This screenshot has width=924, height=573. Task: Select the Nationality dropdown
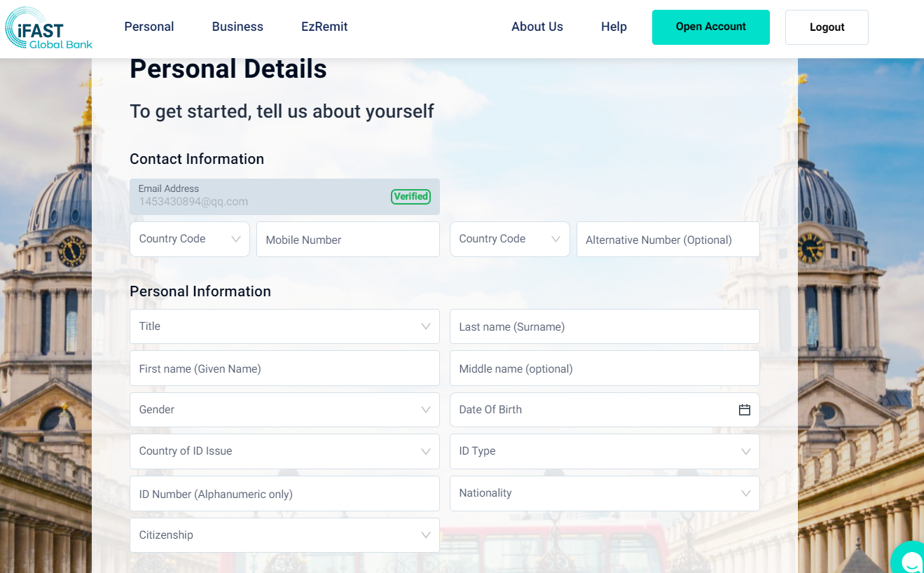point(604,493)
